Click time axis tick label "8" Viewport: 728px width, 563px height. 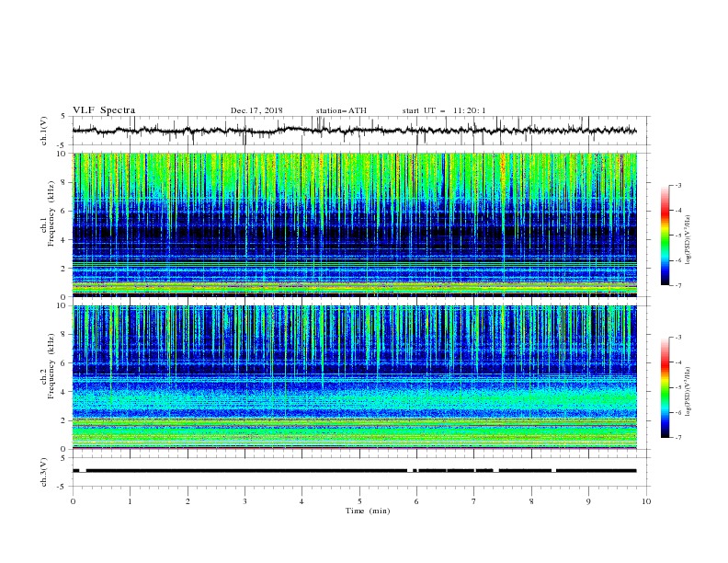click(531, 501)
